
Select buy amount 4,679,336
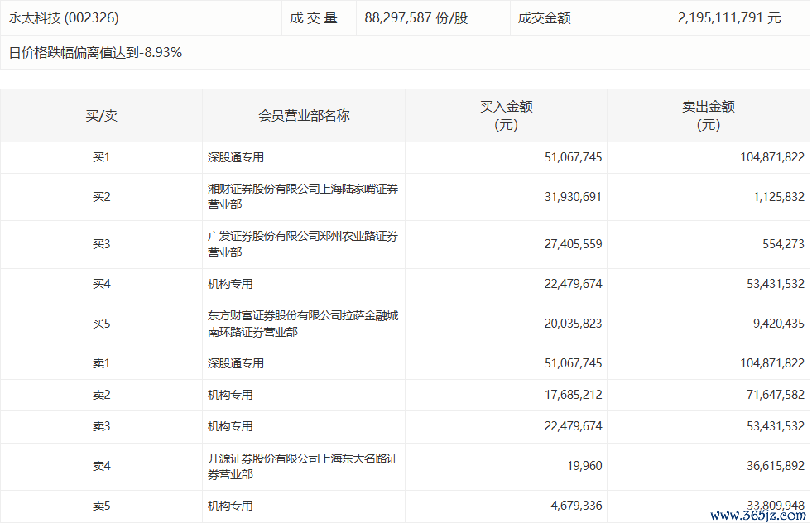tap(576, 506)
